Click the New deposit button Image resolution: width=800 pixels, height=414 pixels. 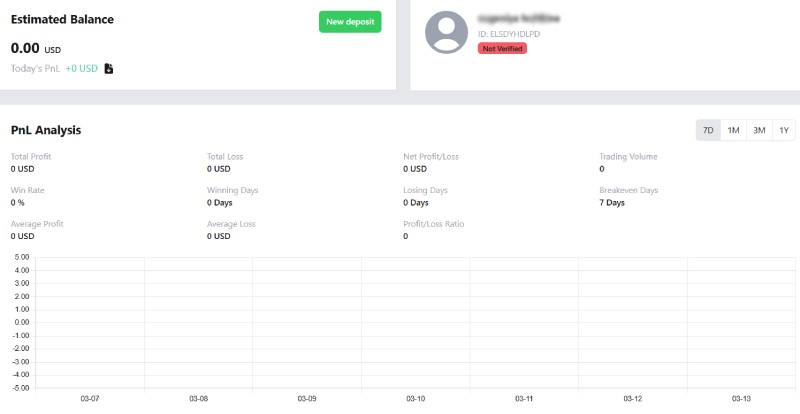(350, 22)
